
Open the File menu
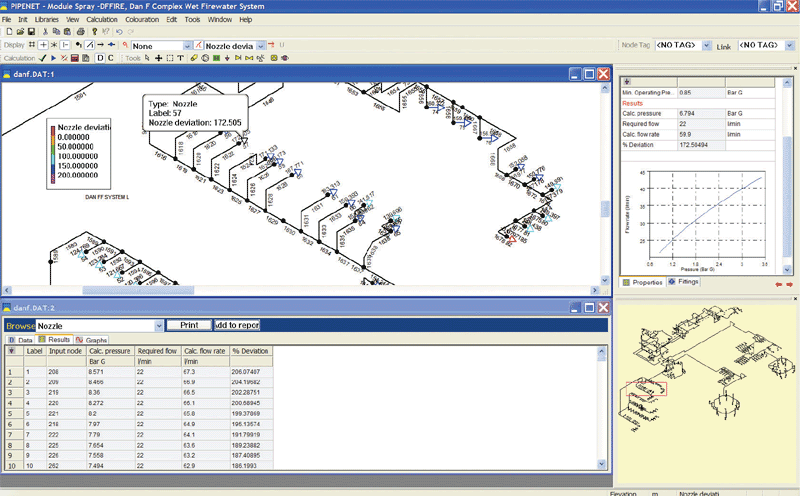click(x=6, y=19)
